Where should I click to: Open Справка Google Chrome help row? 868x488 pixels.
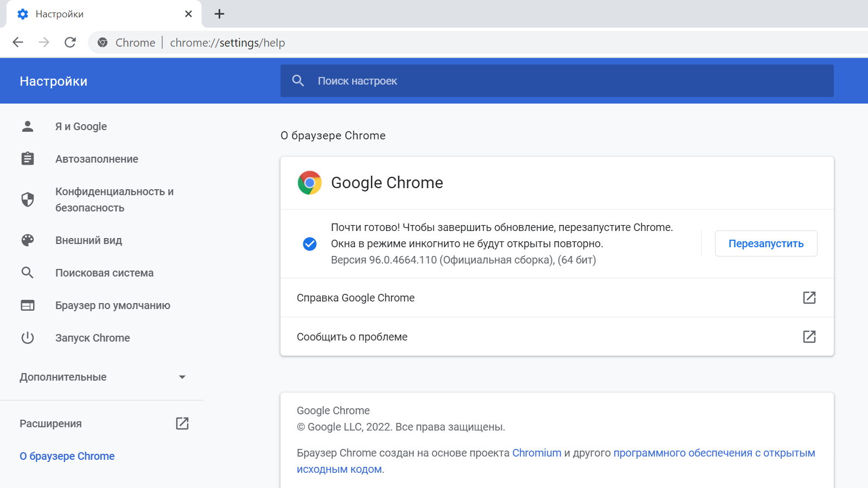(x=557, y=298)
